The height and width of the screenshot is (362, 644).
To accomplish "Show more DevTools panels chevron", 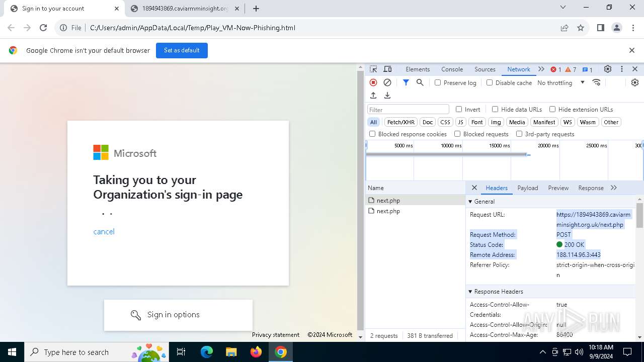I will tap(541, 69).
